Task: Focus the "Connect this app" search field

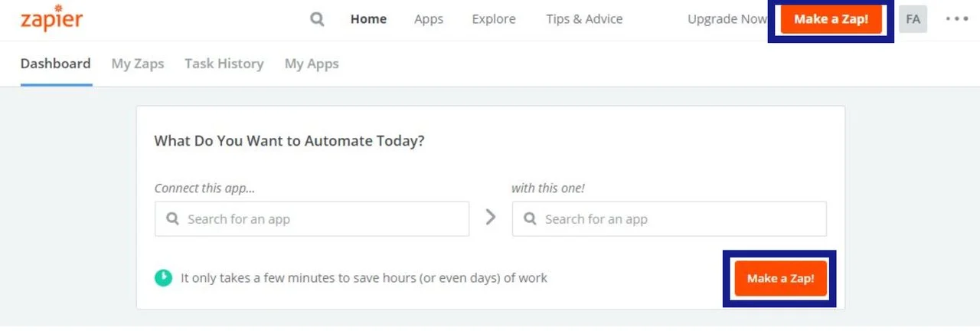Action: [x=322, y=219]
